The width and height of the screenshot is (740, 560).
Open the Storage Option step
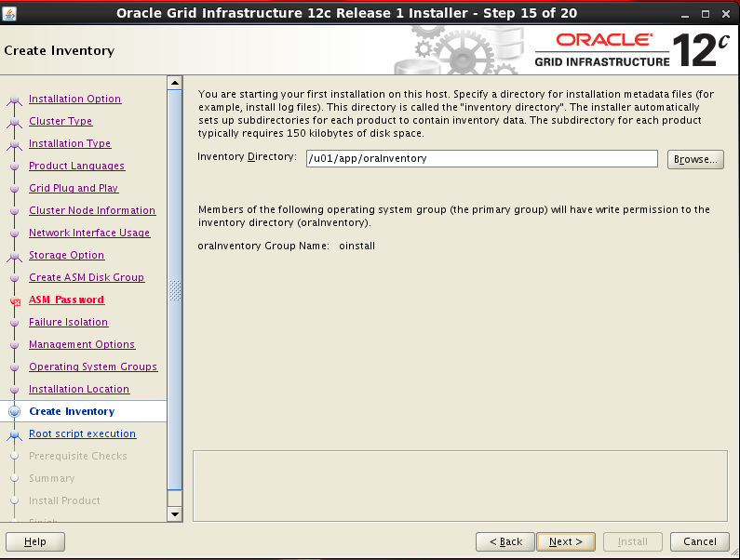click(66, 255)
